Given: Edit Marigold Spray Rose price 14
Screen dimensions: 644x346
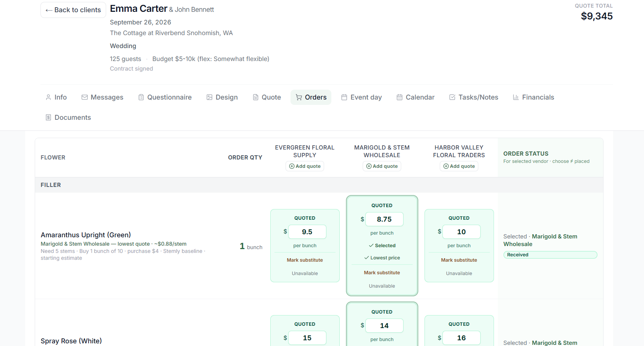Looking at the screenshot, I should click(384, 326).
